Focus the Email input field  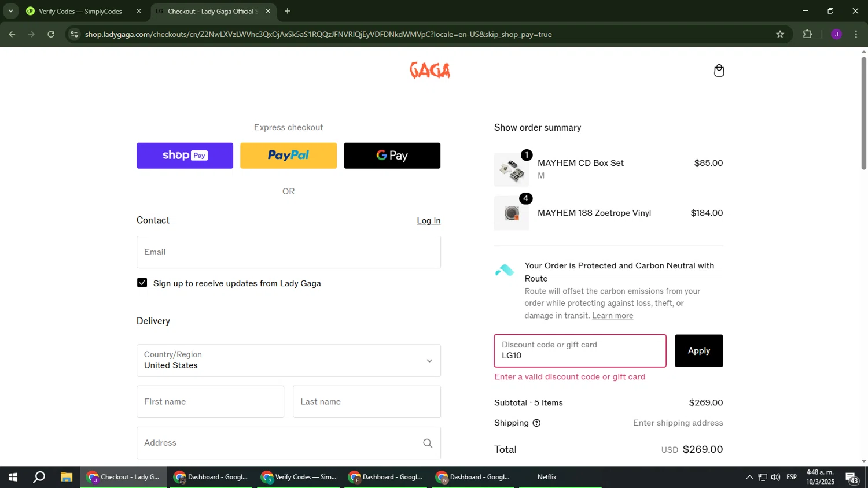(289, 252)
